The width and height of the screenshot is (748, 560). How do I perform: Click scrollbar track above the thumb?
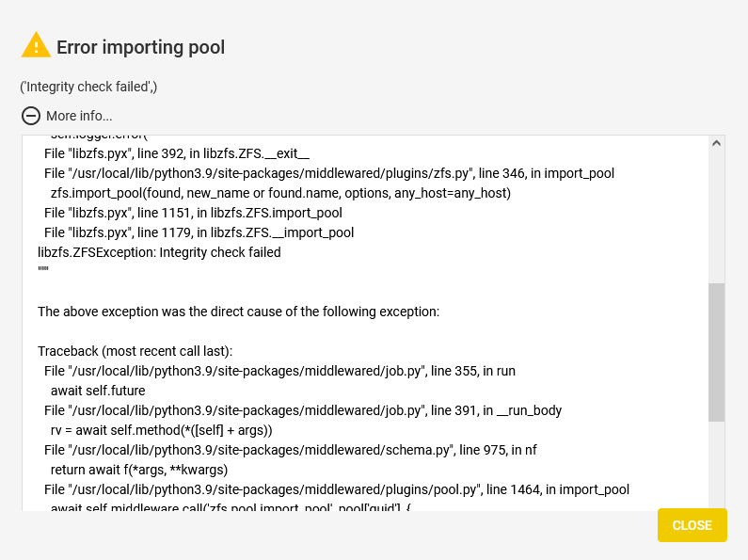click(x=716, y=217)
